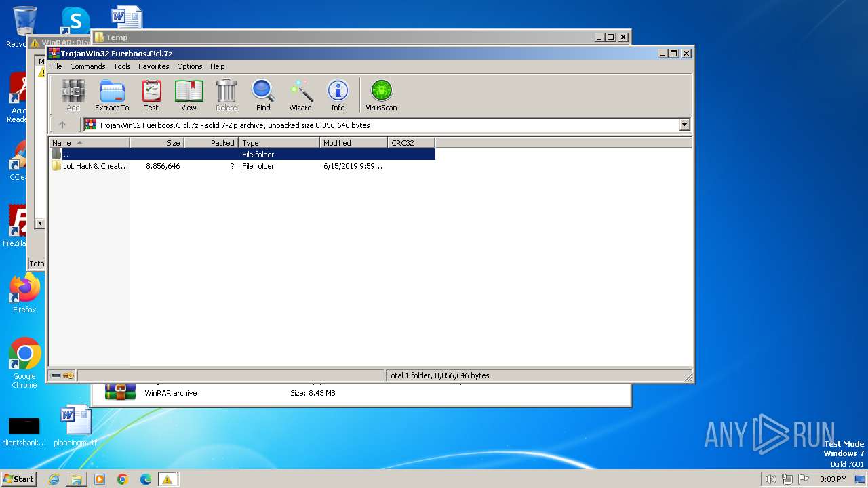Image resolution: width=868 pixels, height=488 pixels.
Task: Launch the Wizard wand icon
Action: 300,95
